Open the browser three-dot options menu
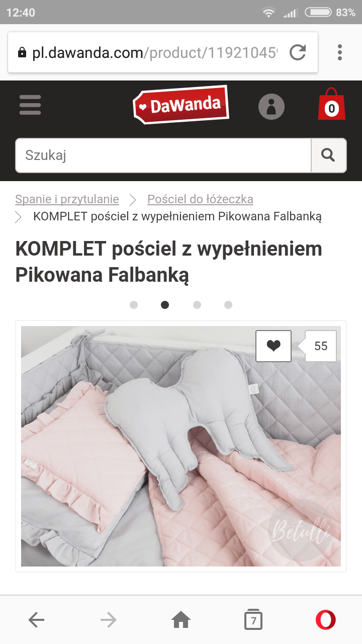 click(340, 52)
